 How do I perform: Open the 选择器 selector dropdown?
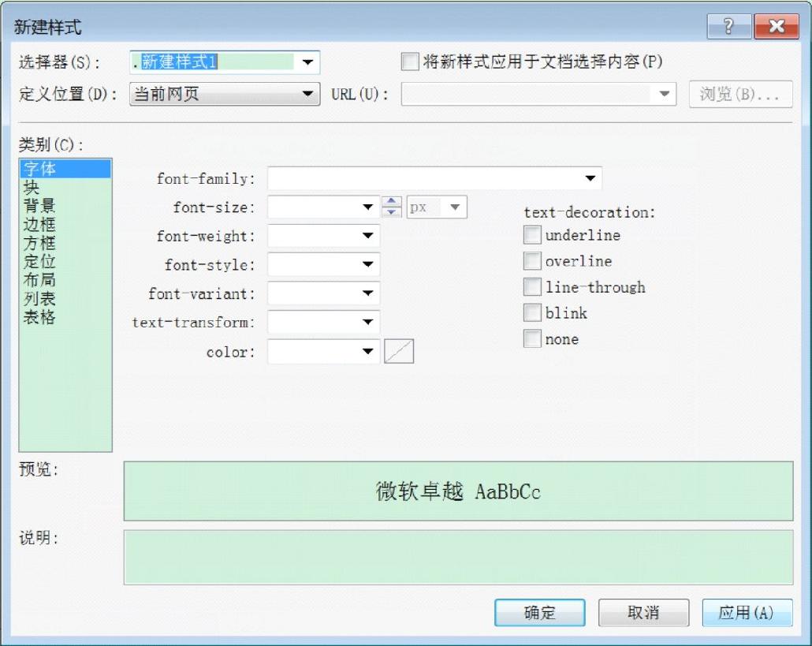coord(307,62)
